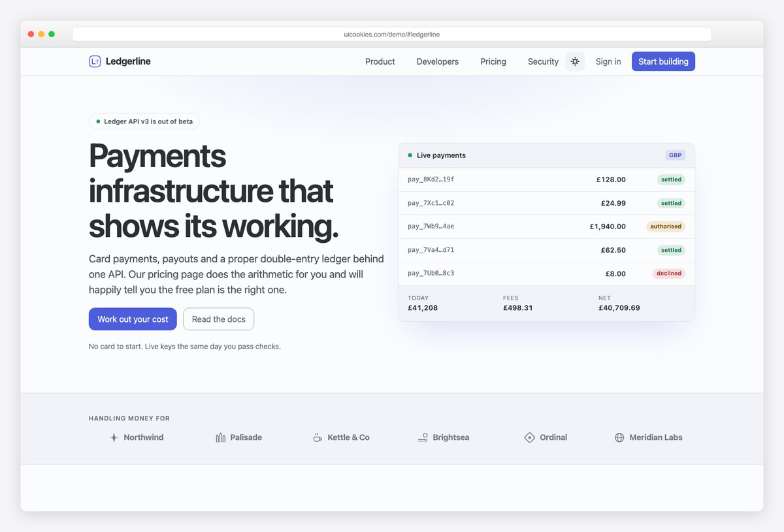This screenshot has width=784, height=532.
Task: Click the Meridian Labs globe icon
Action: point(619,437)
